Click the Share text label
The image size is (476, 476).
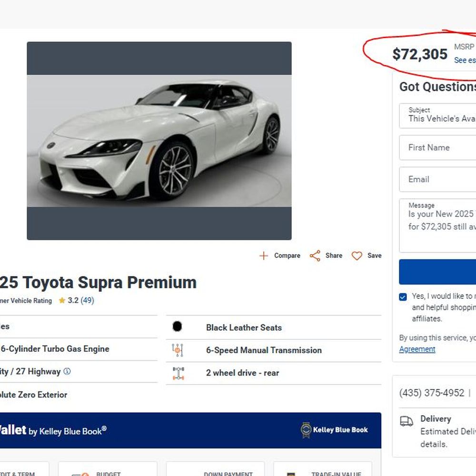(x=334, y=256)
